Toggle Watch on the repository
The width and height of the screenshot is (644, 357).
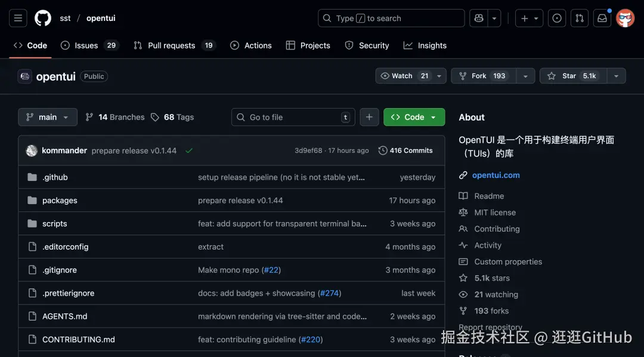404,76
